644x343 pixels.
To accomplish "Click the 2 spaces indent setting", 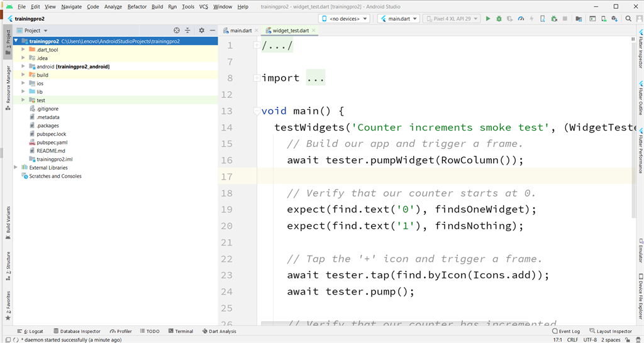I will (x=611, y=340).
